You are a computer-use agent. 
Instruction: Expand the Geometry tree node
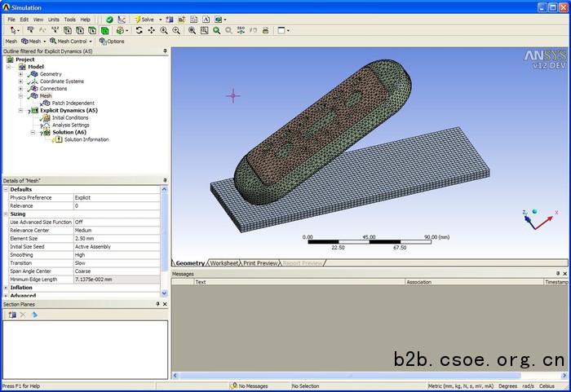point(20,74)
